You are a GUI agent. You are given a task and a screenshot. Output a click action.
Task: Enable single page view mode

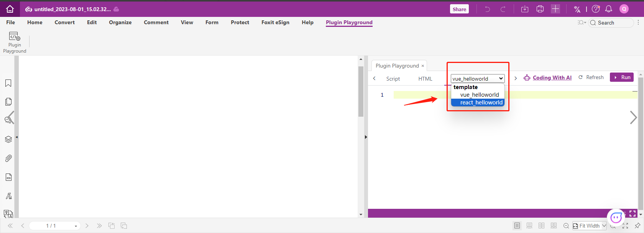[x=517, y=226]
